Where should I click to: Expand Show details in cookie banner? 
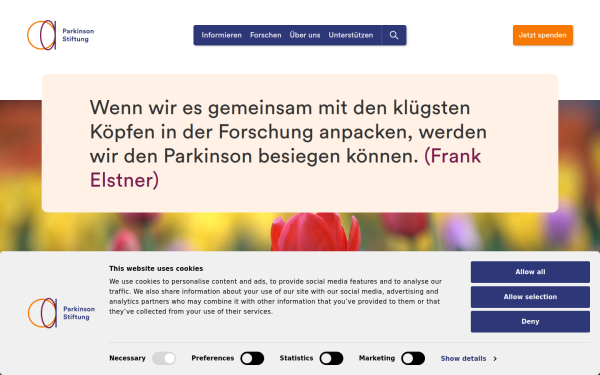pos(468,359)
